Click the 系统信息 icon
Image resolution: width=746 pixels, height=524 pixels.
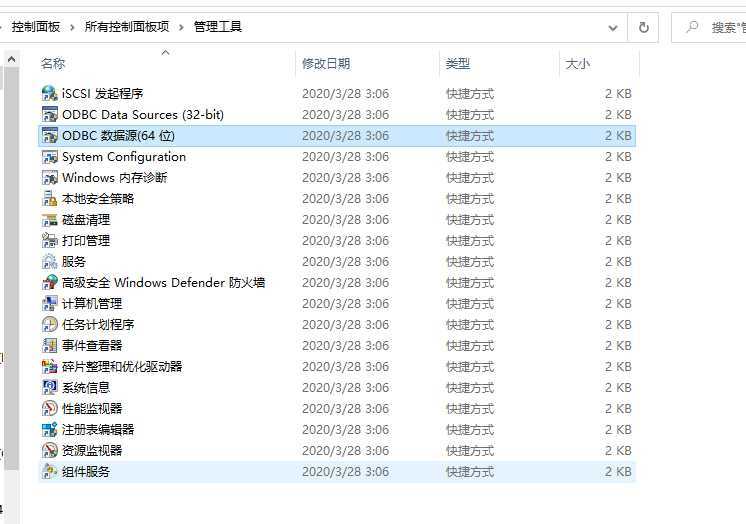49,387
